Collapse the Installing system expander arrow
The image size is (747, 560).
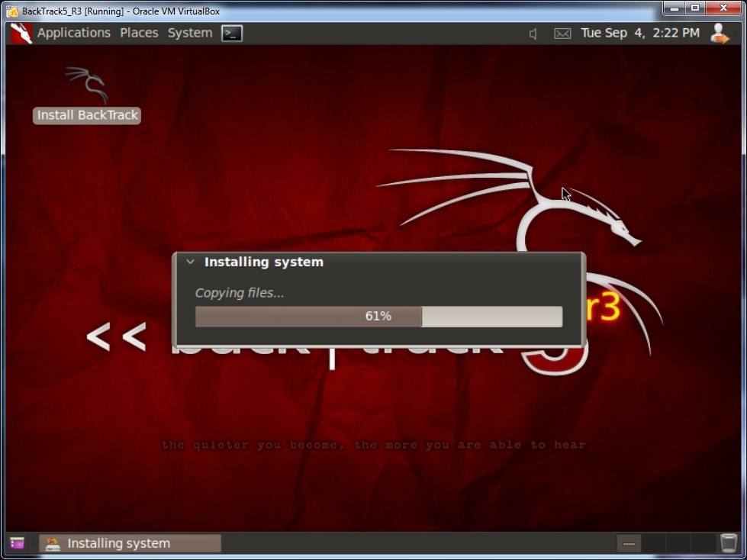pos(190,262)
